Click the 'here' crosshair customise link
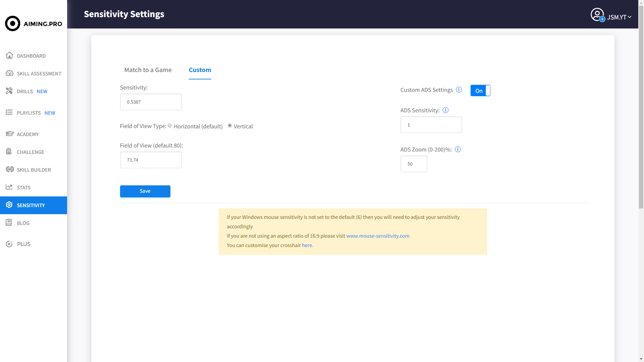 [x=307, y=245]
